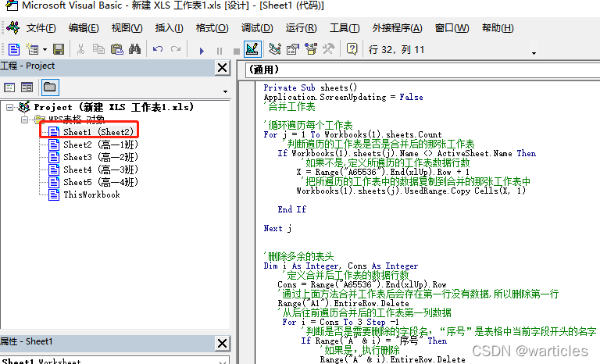Click the Redo arrow icon
The width and height of the screenshot is (600, 364).
176,49
